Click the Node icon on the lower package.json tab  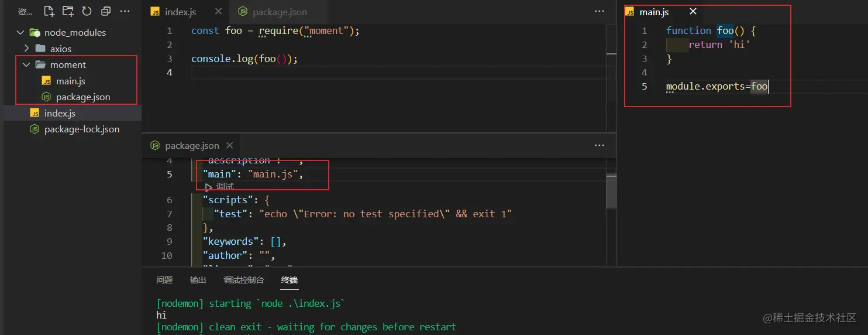(x=155, y=145)
